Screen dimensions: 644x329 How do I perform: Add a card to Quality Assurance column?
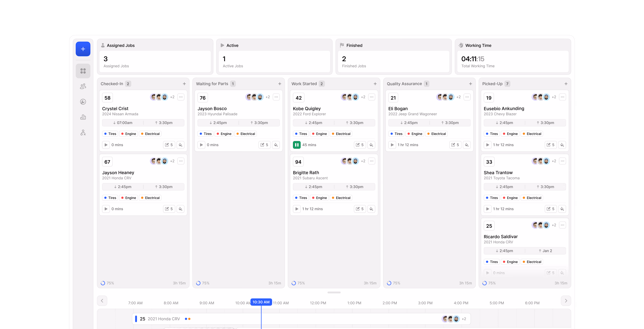pos(470,84)
